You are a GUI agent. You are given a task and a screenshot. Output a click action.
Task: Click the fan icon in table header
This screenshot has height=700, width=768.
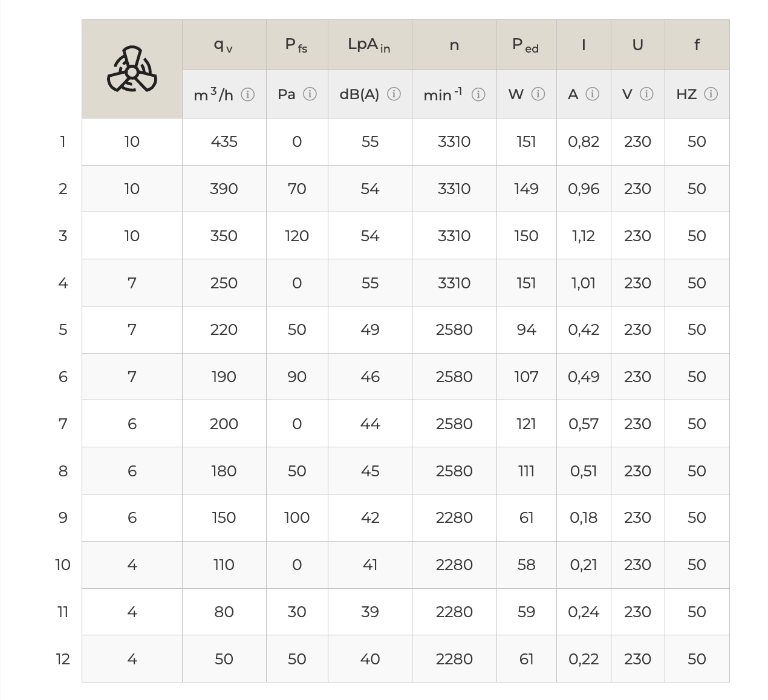click(x=132, y=70)
